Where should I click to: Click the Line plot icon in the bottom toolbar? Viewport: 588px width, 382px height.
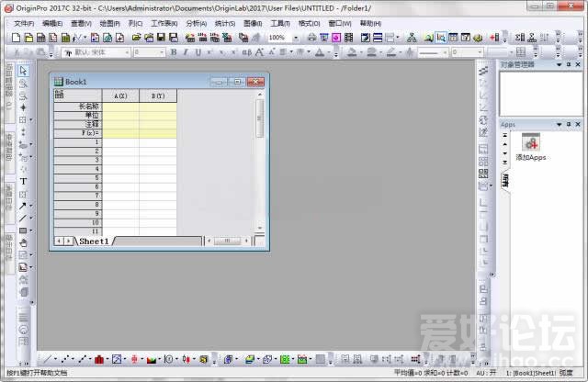pos(46,359)
